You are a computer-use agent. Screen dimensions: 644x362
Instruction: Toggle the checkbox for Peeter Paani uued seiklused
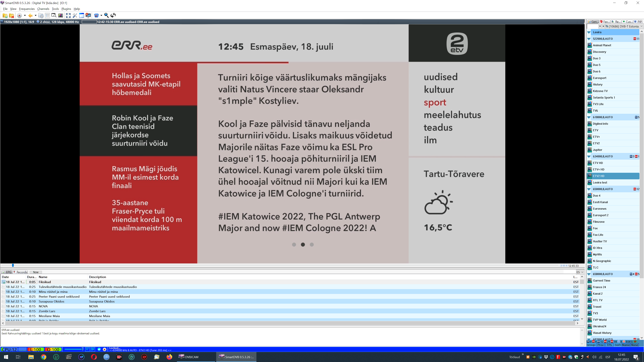tap(4, 296)
